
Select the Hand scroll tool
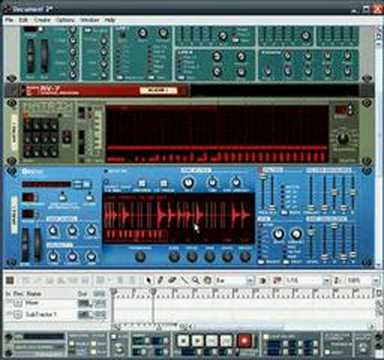(x=207, y=280)
